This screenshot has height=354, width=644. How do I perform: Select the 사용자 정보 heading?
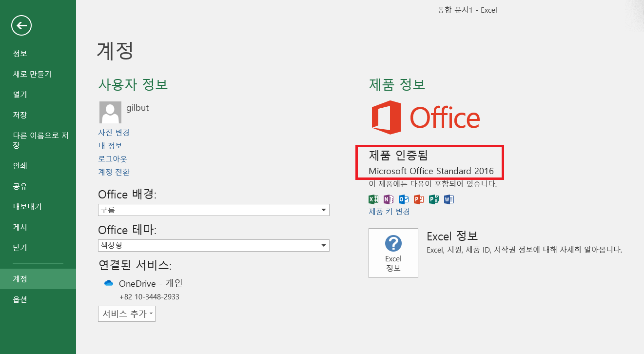tap(133, 84)
